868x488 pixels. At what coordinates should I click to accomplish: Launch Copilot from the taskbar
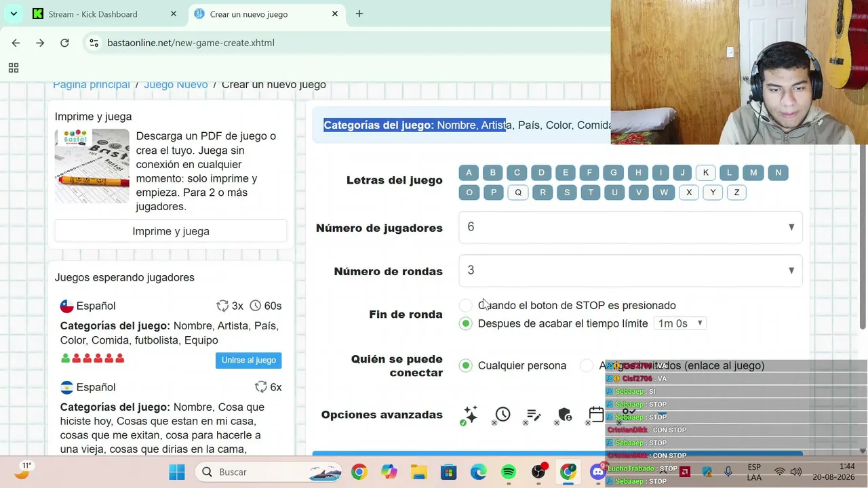click(x=389, y=472)
